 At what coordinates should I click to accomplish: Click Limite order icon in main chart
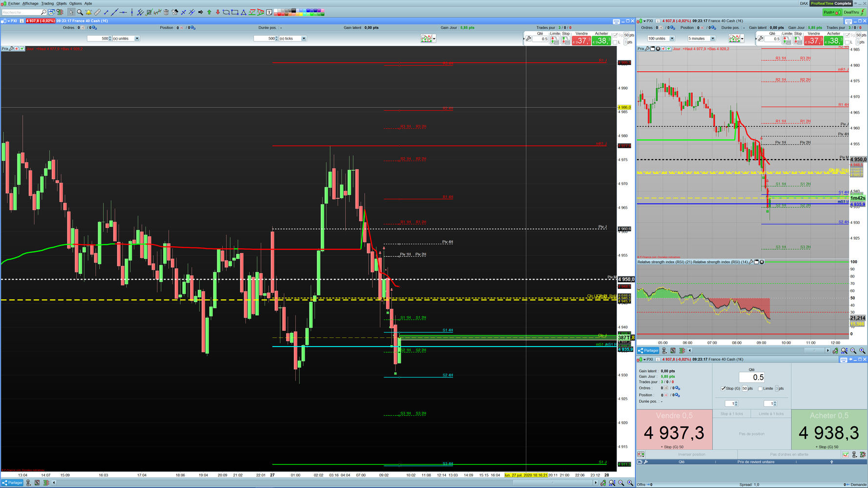[555, 41]
